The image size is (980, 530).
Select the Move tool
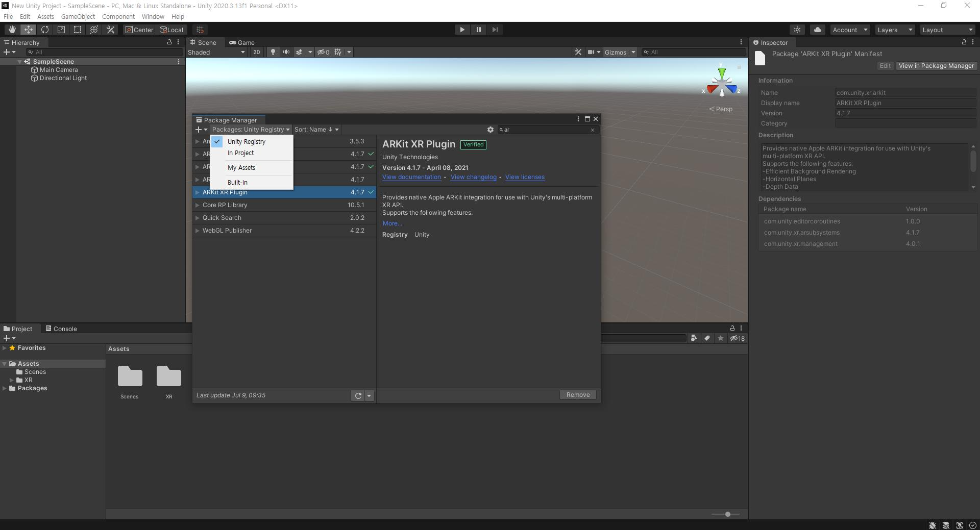(28, 30)
